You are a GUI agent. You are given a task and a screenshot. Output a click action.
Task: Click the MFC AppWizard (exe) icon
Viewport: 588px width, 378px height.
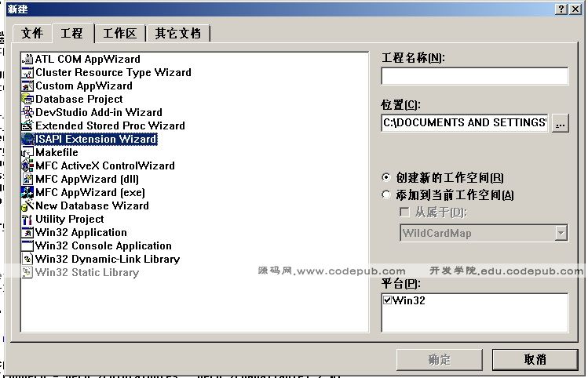point(27,193)
